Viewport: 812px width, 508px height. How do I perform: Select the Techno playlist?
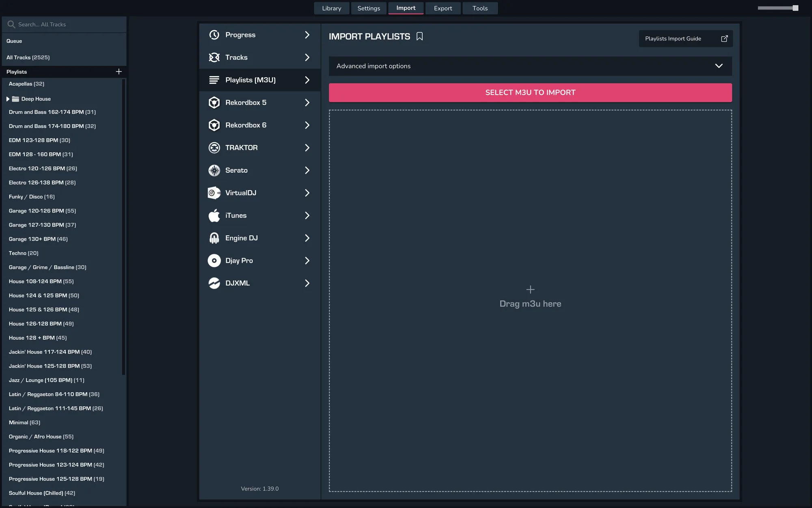tap(24, 253)
